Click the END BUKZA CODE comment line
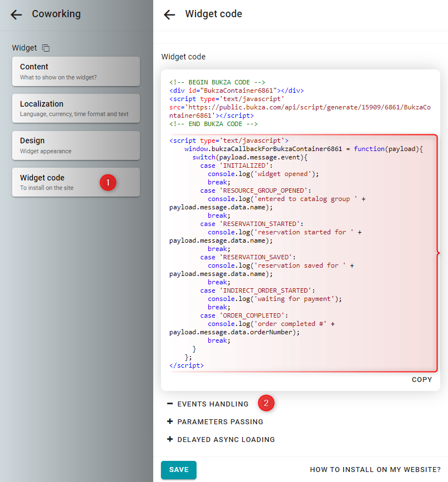448x482 pixels. pyautogui.click(x=214, y=124)
